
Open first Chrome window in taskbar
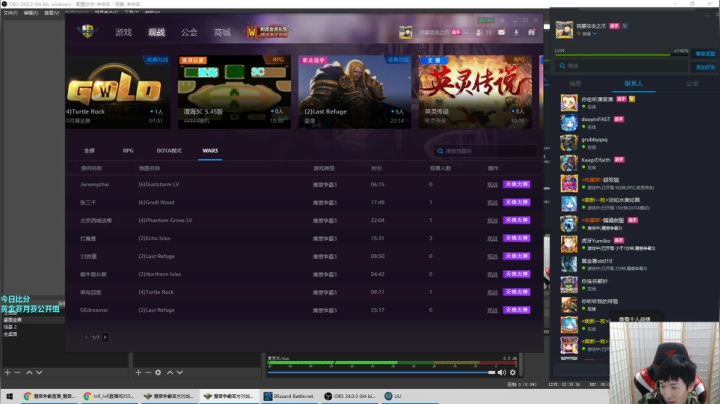pos(49,396)
